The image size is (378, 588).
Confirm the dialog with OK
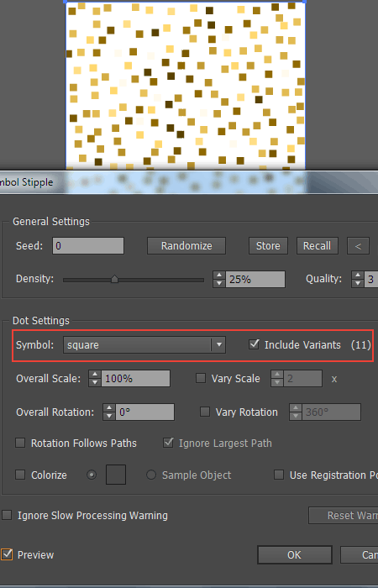[x=294, y=555]
